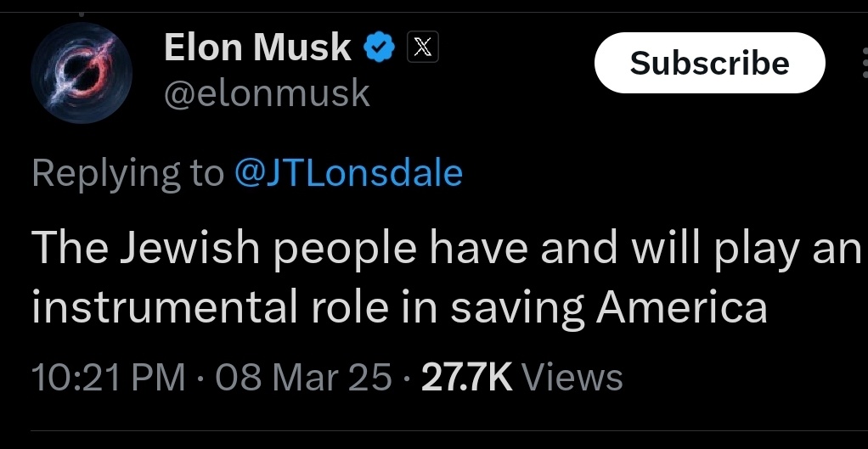The image size is (868, 449).
Task: Click the X affiliate badge icon
Action: click(423, 47)
